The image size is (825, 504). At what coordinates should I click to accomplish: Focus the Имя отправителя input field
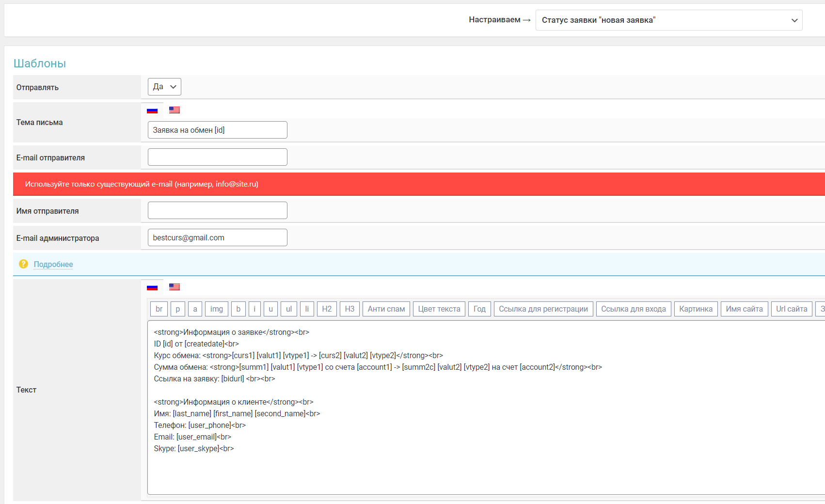[217, 210]
